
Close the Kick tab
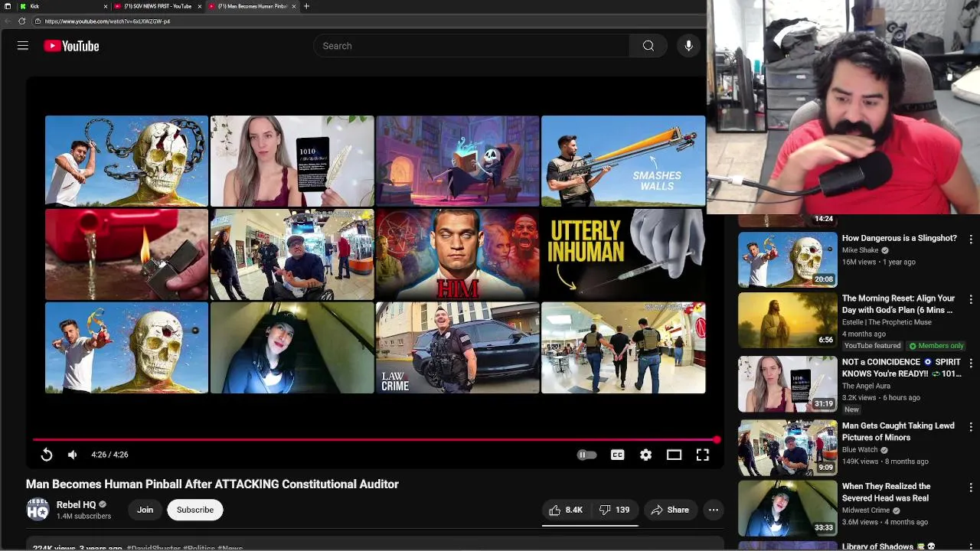[x=106, y=6]
